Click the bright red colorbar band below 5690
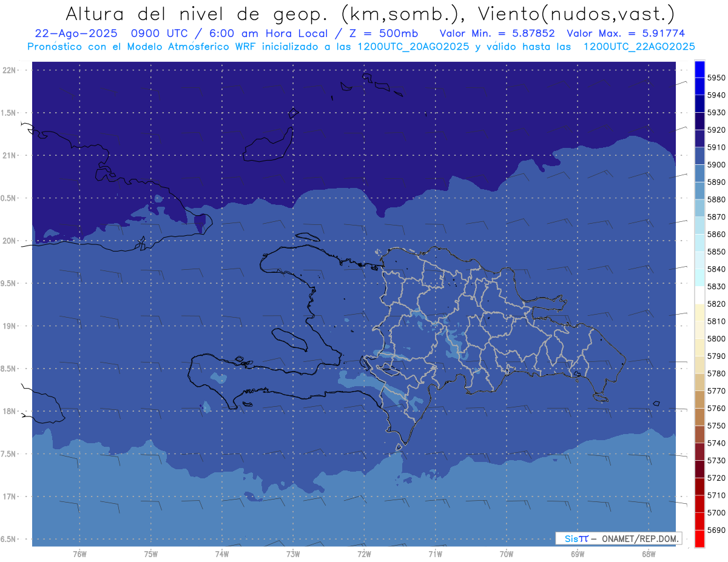The image size is (728, 562). click(699, 538)
